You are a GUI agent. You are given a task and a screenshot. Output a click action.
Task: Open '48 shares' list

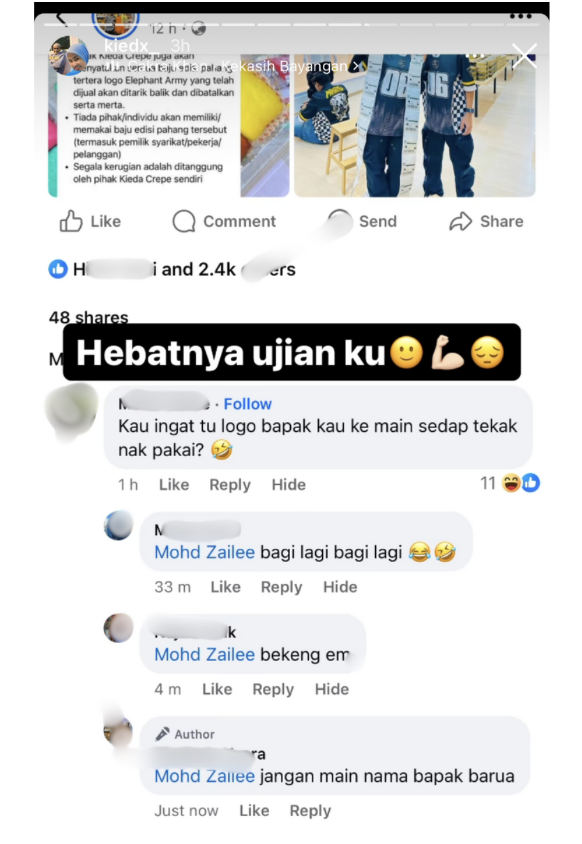coord(89,317)
